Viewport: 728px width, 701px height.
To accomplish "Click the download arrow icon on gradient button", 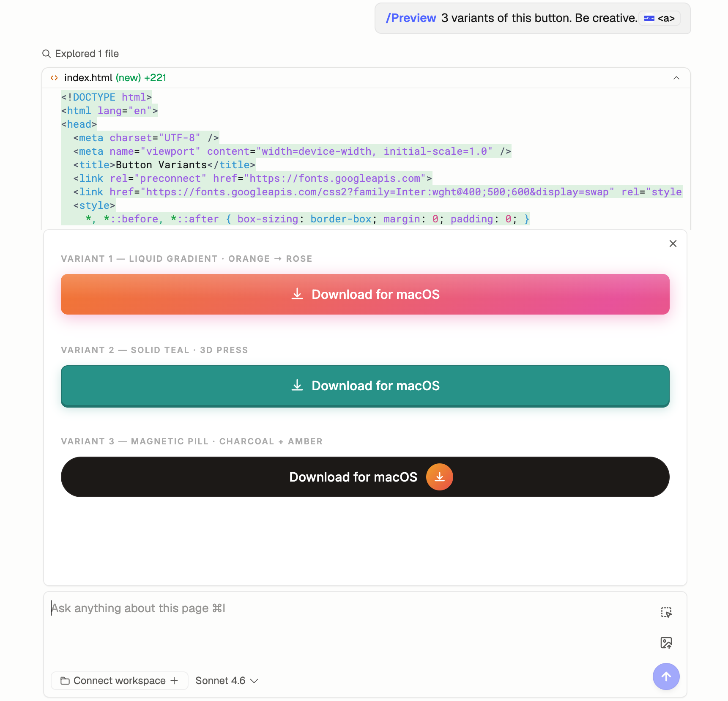I will point(297,294).
